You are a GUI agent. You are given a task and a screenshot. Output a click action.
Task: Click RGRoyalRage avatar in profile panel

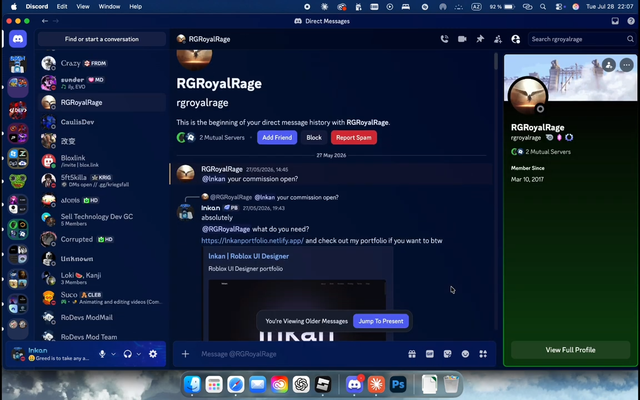click(x=528, y=96)
